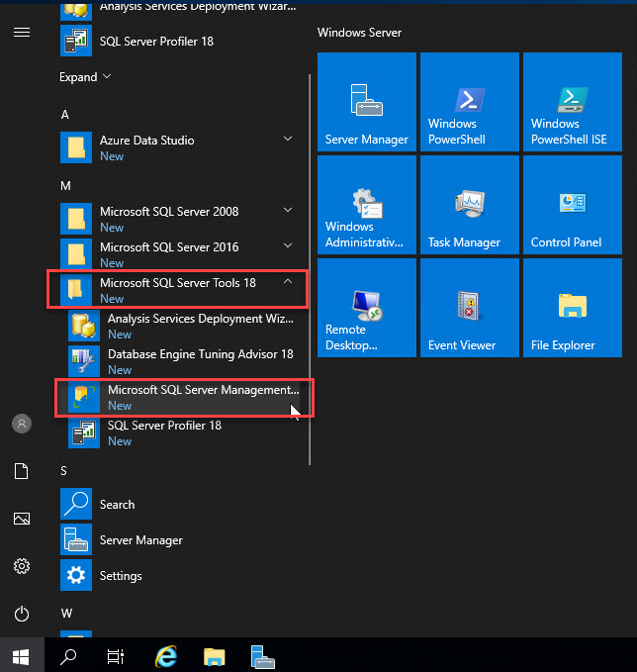Open the Windows PowerShell tile
This screenshot has height=672, width=637.
469,102
